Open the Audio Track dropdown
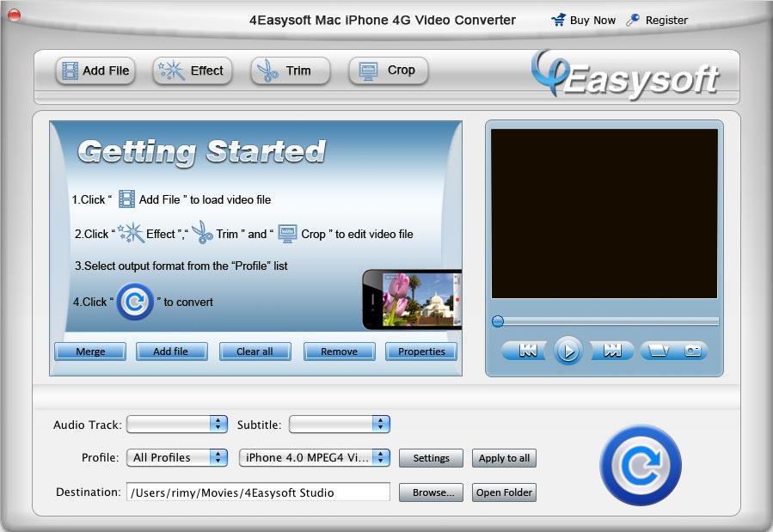The height and width of the screenshot is (532, 773). coord(177,424)
